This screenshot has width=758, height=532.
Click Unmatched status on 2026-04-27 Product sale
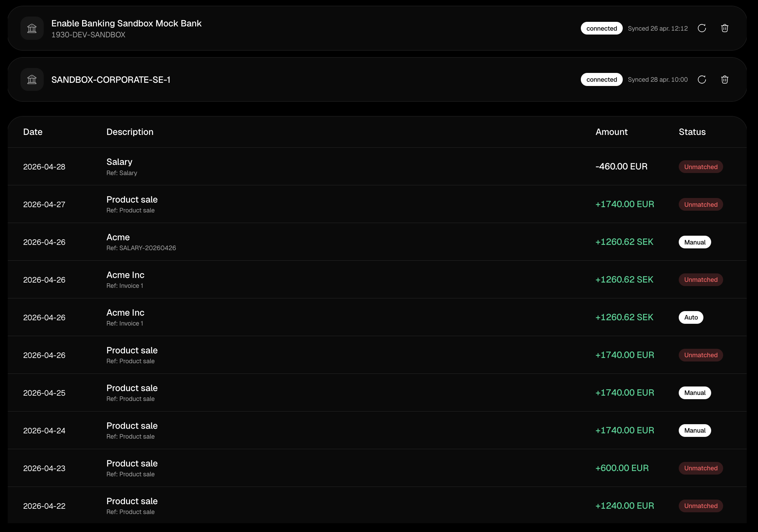pyautogui.click(x=701, y=204)
